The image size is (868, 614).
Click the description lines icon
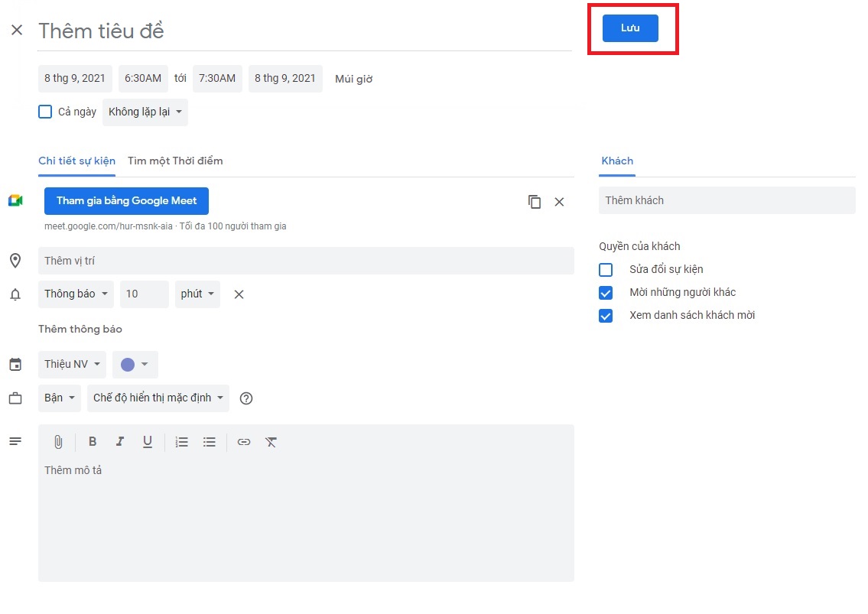(x=15, y=441)
